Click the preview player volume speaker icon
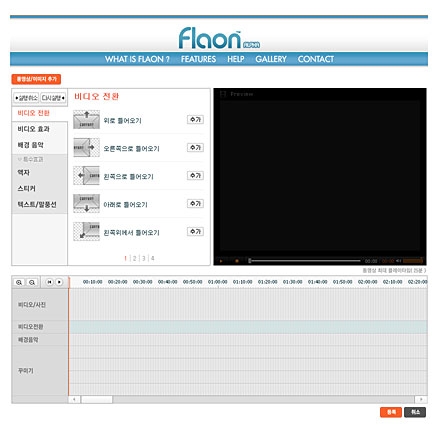Viewport: 439px width, 425px height. click(x=399, y=261)
